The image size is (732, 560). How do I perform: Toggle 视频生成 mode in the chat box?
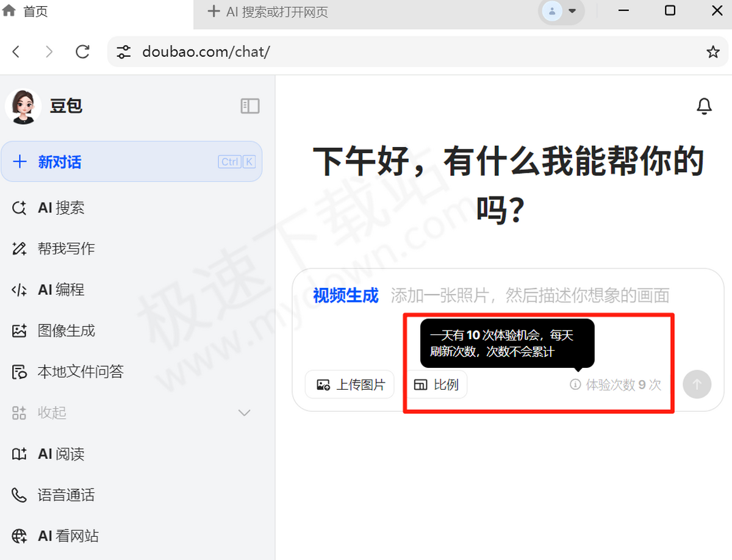click(345, 295)
